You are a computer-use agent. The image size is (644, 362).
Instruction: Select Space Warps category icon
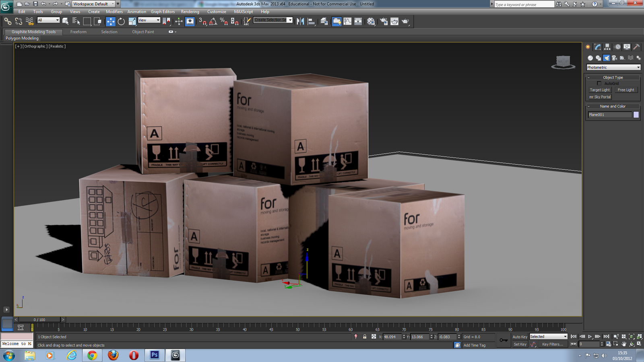coord(630,58)
